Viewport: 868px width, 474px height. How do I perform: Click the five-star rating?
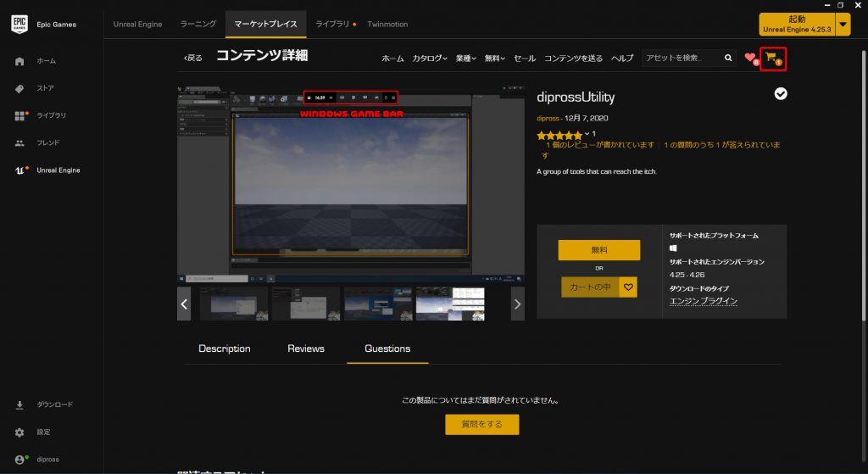[x=559, y=135]
